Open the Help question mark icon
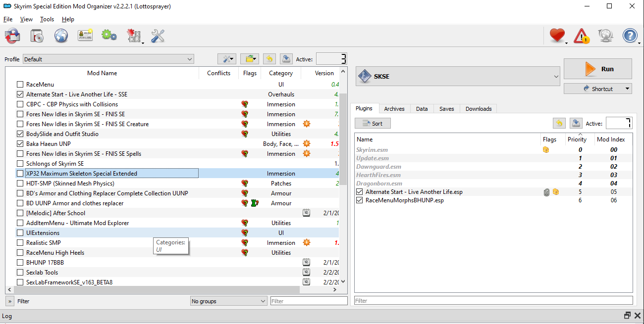This screenshot has height=324, width=644. (x=630, y=36)
